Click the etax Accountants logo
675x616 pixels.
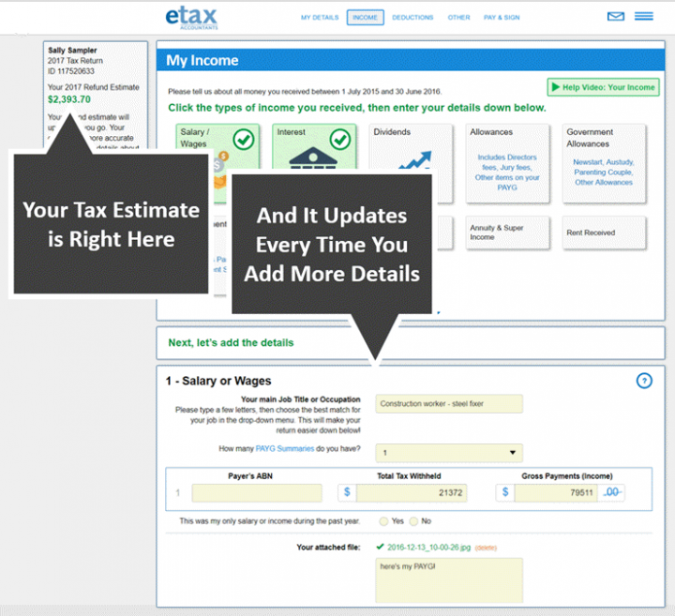point(191,18)
